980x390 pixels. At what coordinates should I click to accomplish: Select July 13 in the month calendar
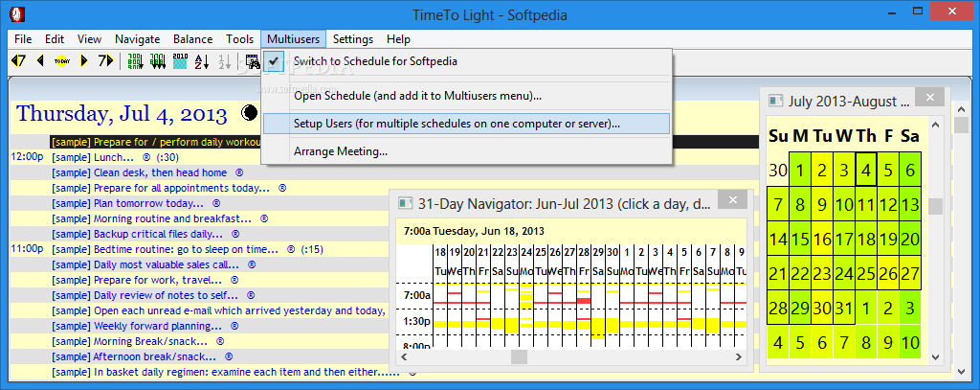pos(910,204)
